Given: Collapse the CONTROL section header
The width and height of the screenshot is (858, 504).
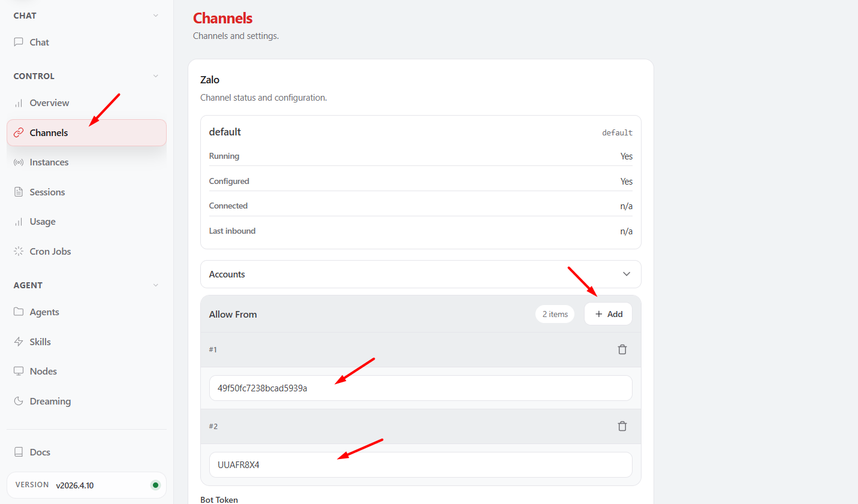Looking at the screenshot, I should [x=156, y=76].
